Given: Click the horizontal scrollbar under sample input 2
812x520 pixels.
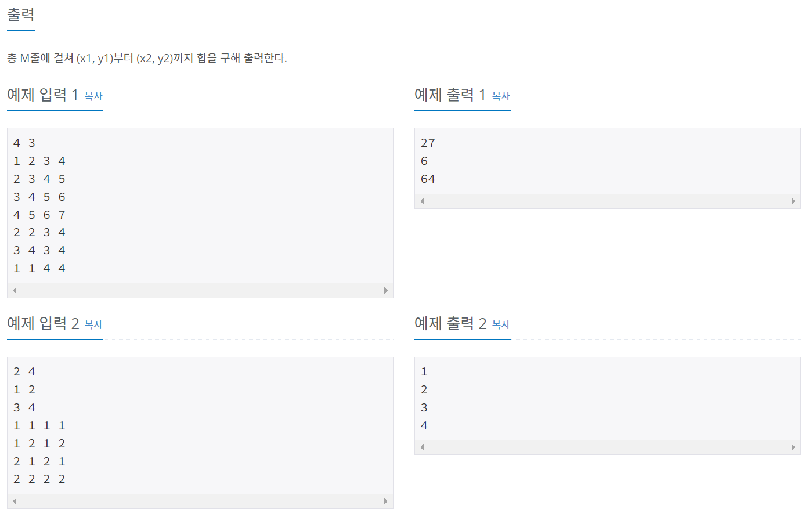Looking at the screenshot, I should pyautogui.click(x=200, y=500).
